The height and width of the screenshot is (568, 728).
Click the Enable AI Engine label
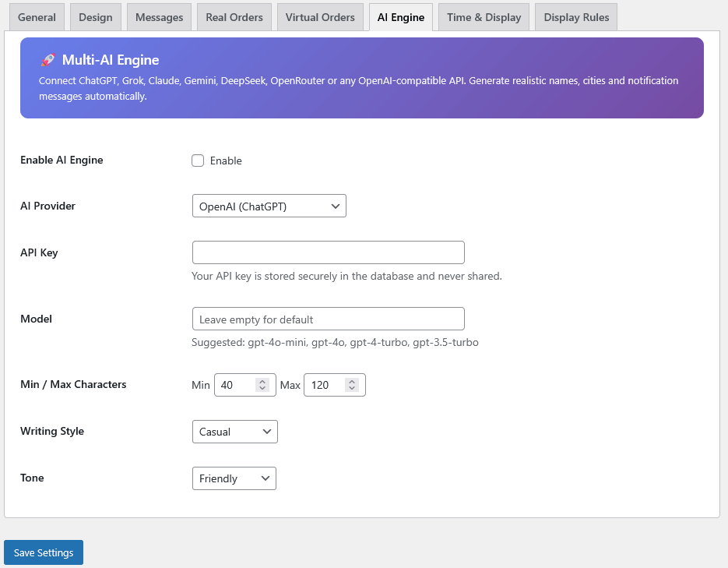coord(62,160)
